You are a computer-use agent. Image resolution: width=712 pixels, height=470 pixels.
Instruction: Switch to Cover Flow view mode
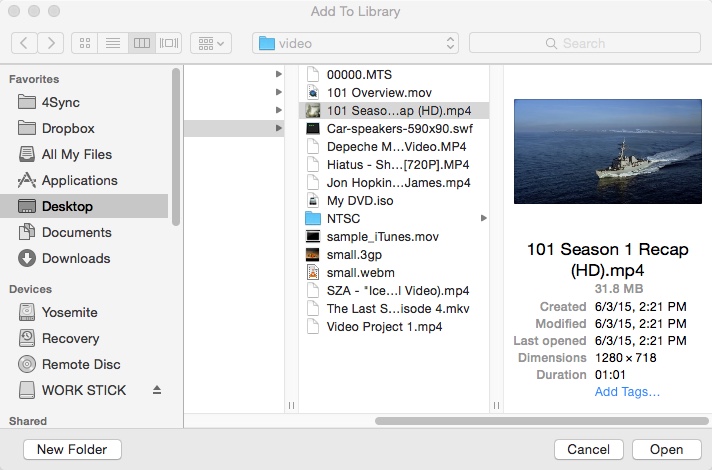tap(168, 43)
